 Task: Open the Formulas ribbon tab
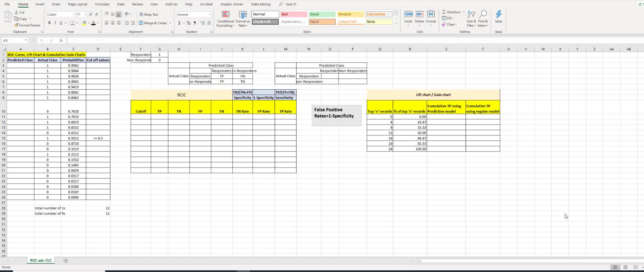coord(102,4)
